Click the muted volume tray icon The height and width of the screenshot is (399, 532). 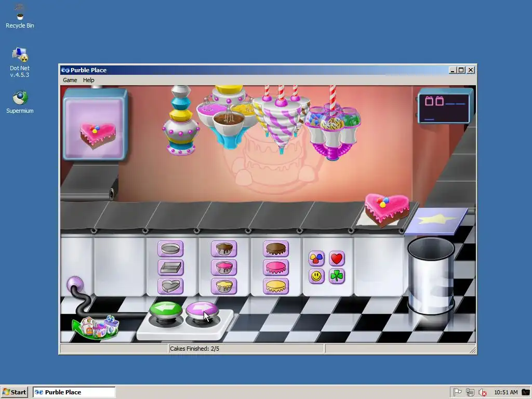coord(482,392)
